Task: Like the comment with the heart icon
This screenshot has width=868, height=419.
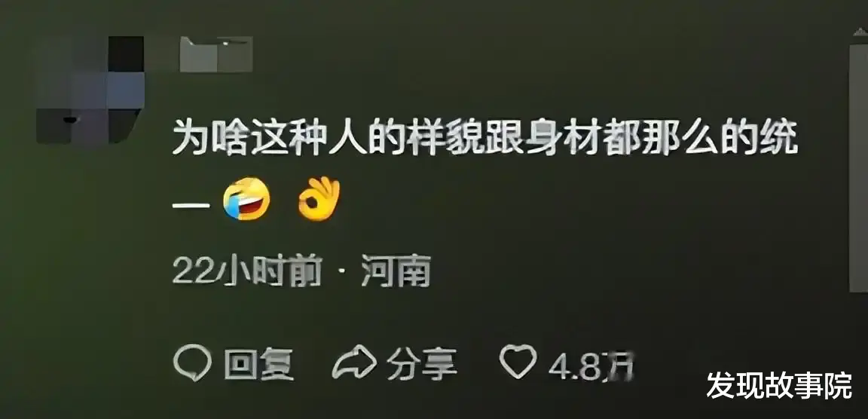Action: pos(518,362)
